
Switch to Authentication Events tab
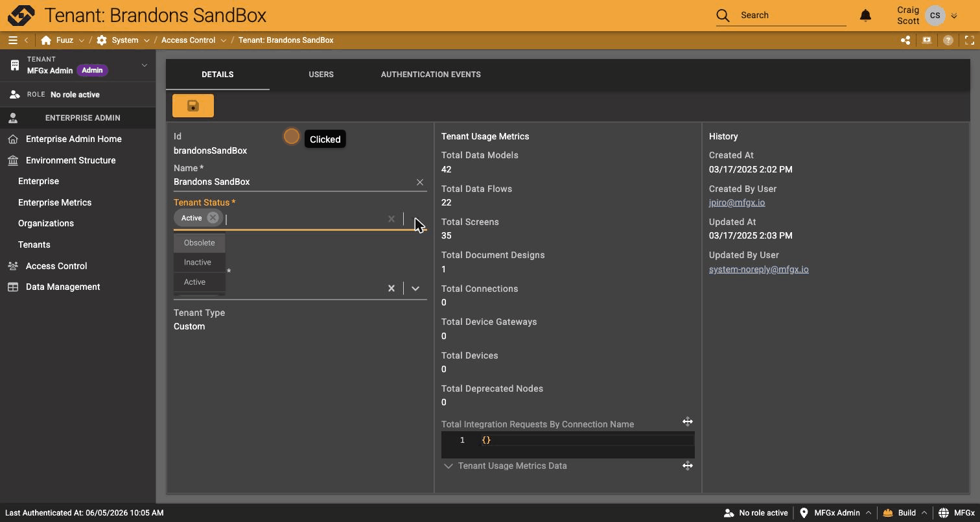pos(431,75)
